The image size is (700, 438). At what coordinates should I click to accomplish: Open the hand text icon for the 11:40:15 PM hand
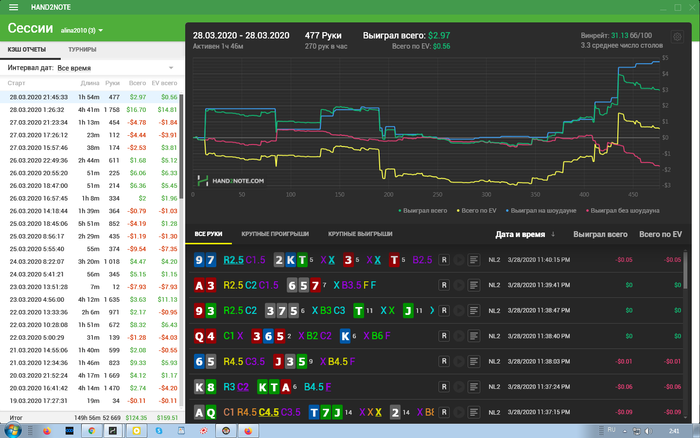[x=474, y=260]
